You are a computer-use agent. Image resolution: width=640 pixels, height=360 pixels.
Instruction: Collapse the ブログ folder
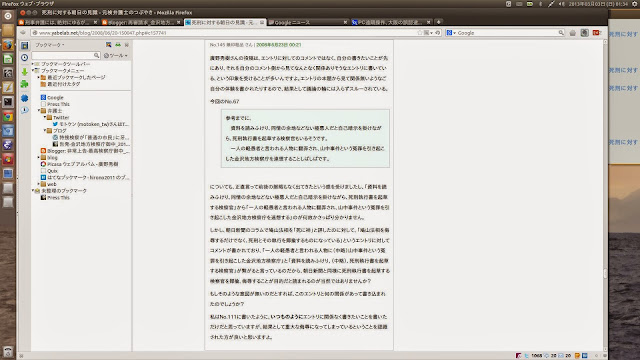tap(45, 131)
